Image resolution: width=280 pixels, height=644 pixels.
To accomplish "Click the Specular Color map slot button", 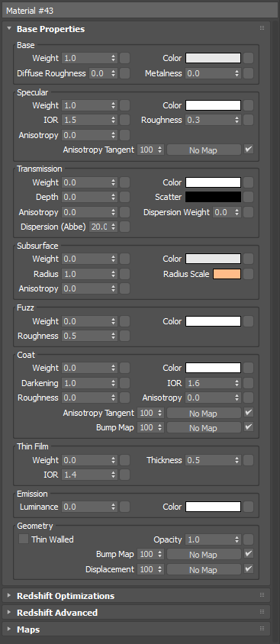I will pyautogui.click(x=248, y=105).
